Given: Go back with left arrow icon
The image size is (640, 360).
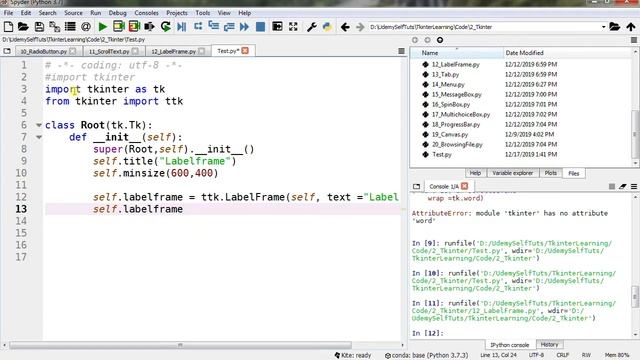Looking at the screenshot, I should (345, 27).
